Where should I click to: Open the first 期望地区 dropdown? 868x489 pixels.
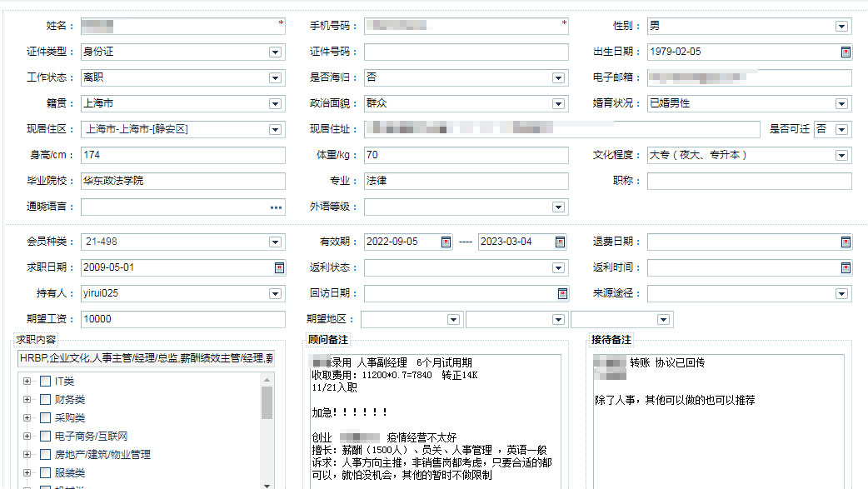(453, 320)
